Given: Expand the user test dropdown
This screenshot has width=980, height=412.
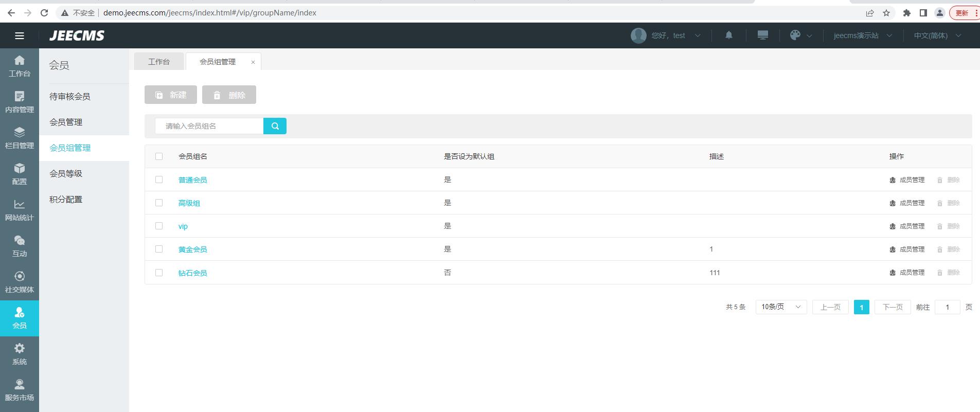Looking at the screenshot, I should coord(698,35).
